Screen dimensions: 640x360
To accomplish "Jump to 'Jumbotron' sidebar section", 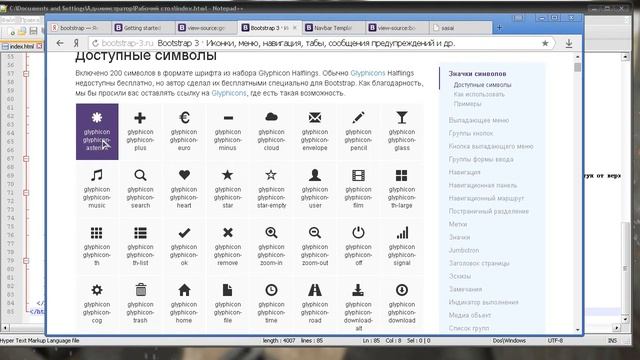I will click(464, 250).
